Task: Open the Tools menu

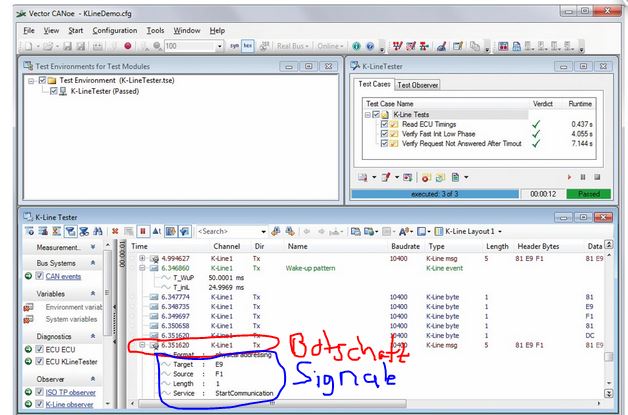Action: [155, 30]
